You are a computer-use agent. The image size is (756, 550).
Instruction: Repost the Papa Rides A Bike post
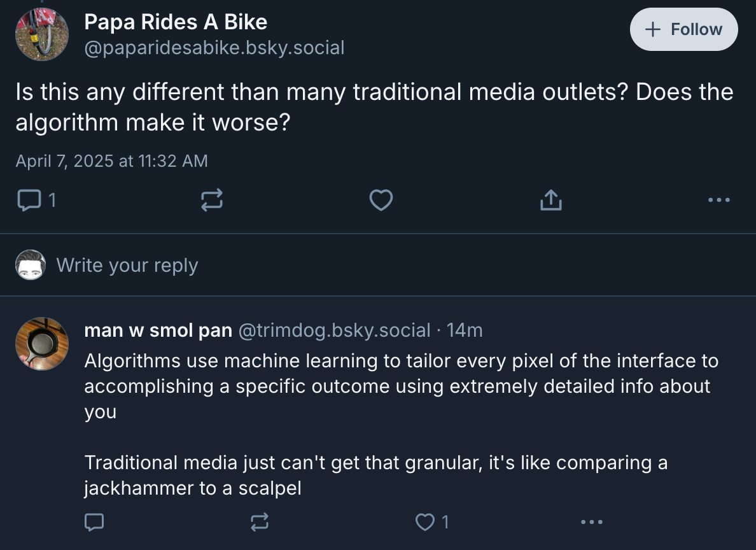point(212,201)
